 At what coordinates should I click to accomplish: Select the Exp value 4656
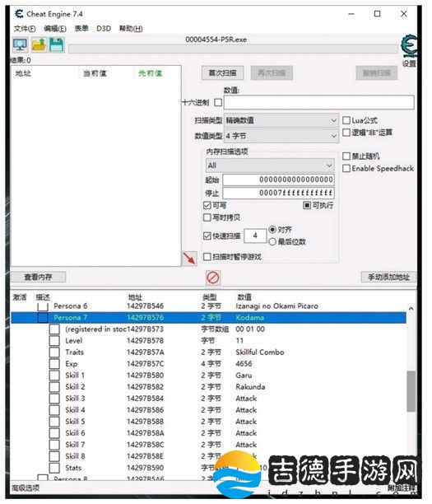[x=244, y=364]
